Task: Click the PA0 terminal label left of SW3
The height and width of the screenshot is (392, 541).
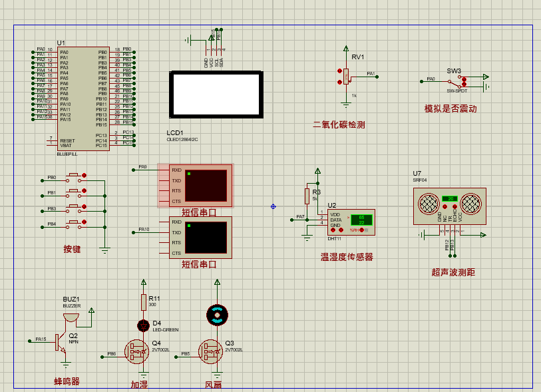Action: pyautogui.click(x=431, y=79)
